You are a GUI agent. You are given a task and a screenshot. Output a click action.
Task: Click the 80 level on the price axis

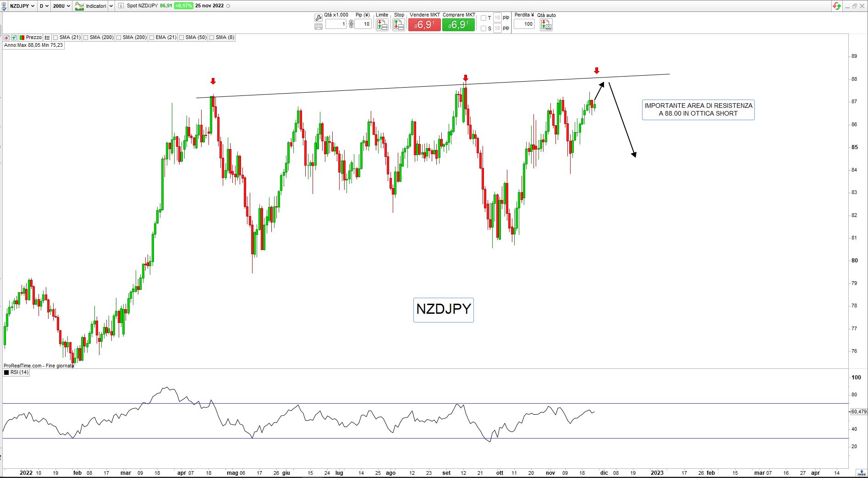click(854, 260)
